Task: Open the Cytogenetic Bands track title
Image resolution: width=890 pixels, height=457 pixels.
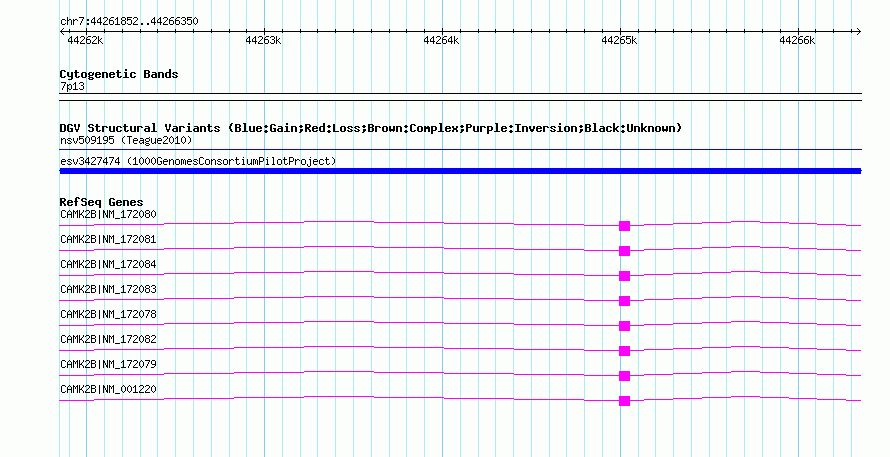Action: (x=119, y=74)
